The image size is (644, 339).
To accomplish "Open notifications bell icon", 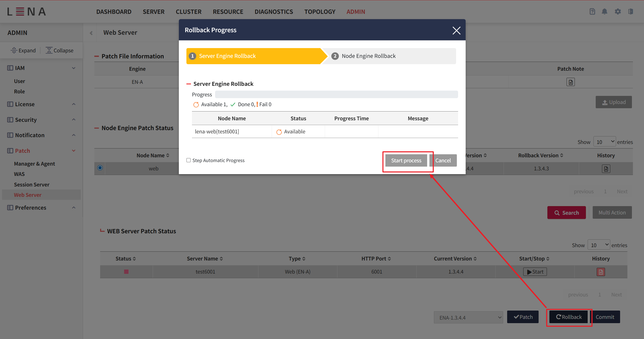I will 605,12.
